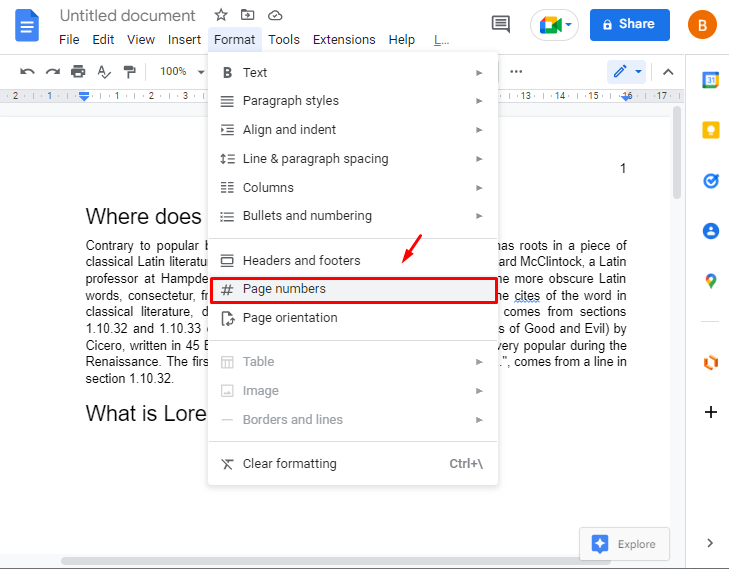Open the orange add-on icon in side panel

tap(710, 362)
